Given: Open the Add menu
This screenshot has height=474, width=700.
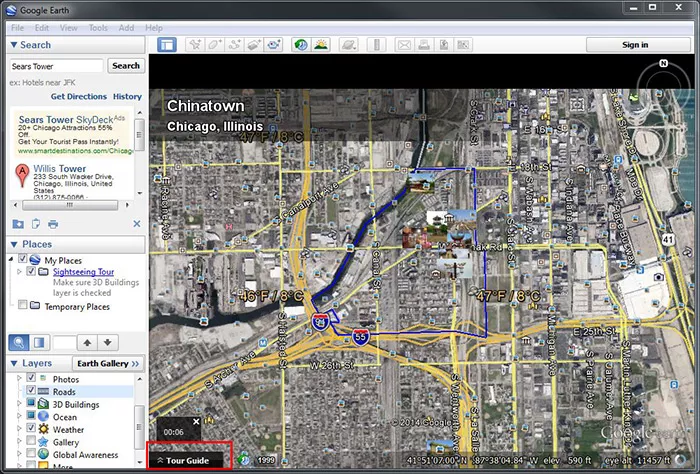Looking at the screenshot, I should (x=126, y=28).
